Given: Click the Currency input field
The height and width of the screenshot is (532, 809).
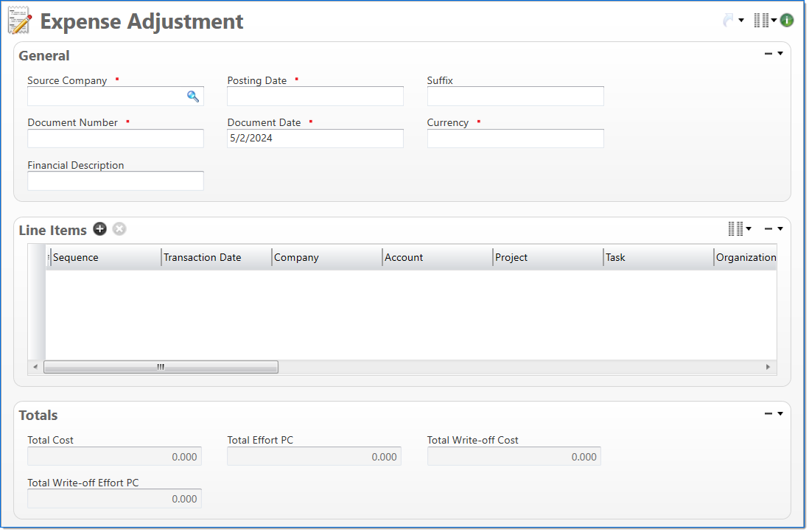Looking at the screenshot, I should pos(515,139).
